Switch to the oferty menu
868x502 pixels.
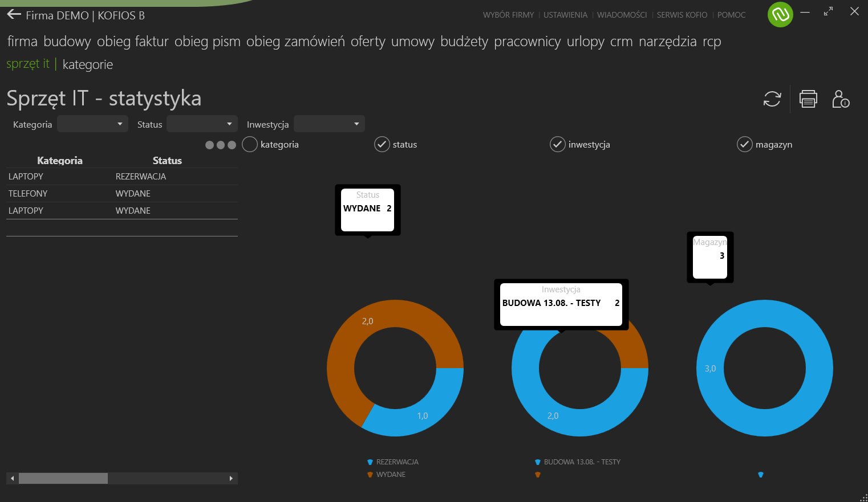point(368,42)
